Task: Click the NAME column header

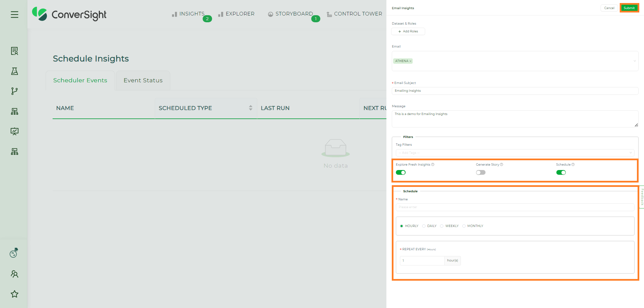Action: point(65,108)
